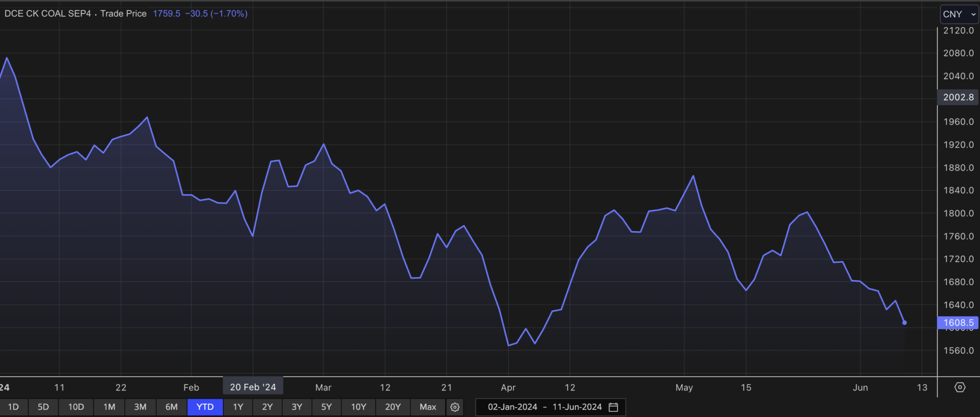Click the 1560.0 price axis label

(x=958, y=351)
